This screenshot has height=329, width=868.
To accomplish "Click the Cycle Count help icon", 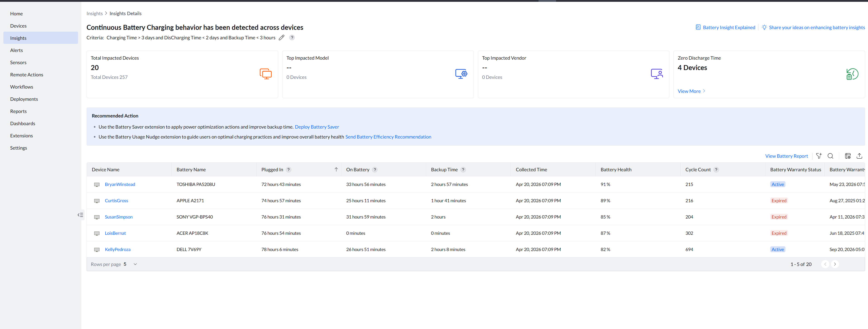I will (716, 170).
